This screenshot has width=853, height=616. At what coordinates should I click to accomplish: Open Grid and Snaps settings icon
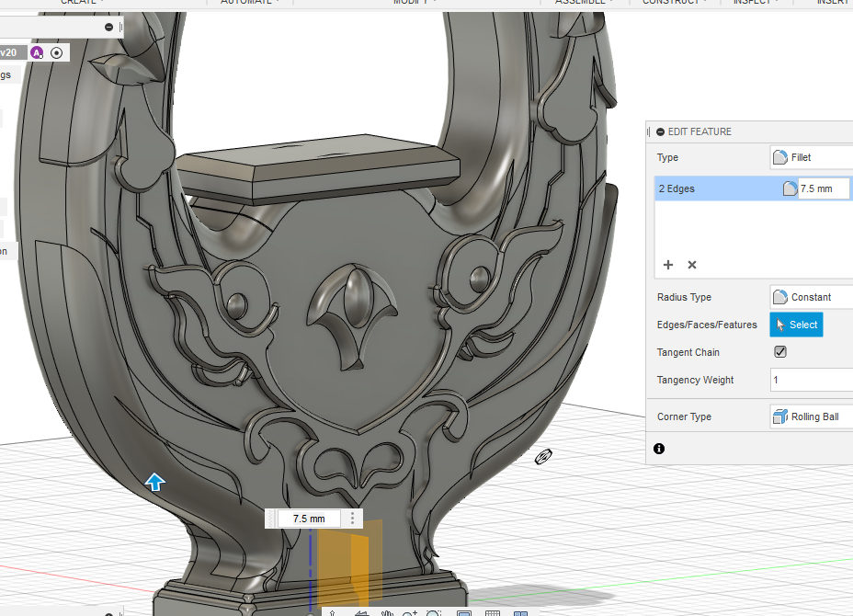(x=493, y=612)
